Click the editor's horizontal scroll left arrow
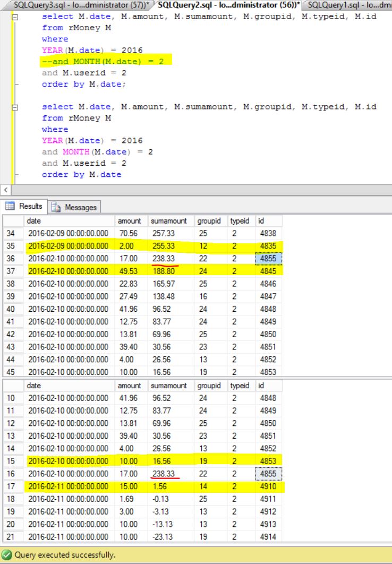 pyautogui.click(x=6, y=190)
